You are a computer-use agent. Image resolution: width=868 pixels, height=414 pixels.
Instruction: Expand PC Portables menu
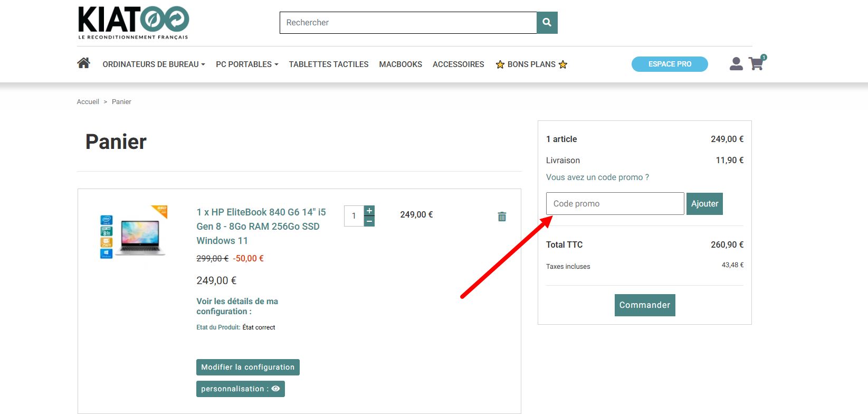click(x=247, y=64)
